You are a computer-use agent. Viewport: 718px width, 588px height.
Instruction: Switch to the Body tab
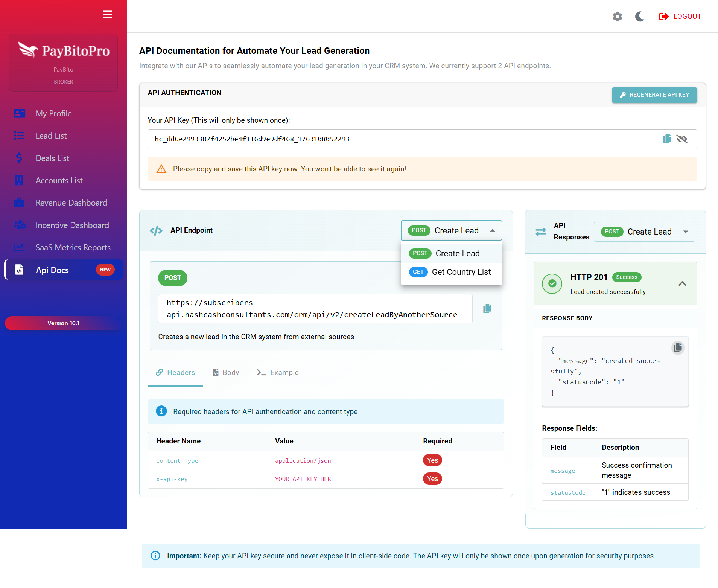(226, 372)
